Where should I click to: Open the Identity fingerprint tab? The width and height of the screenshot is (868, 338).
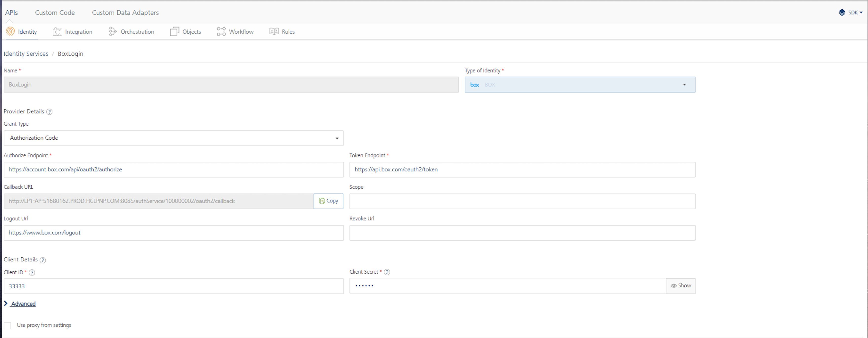[22, 32]
